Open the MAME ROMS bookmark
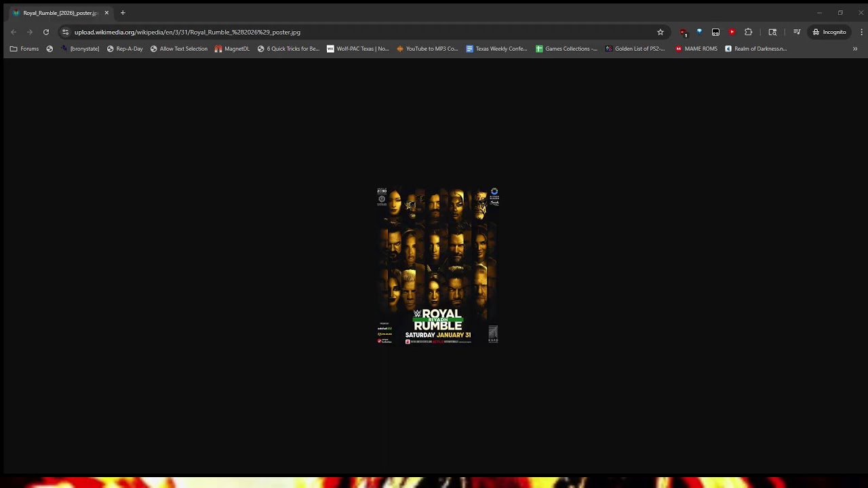The image size is (868, 488). [696, 49]
